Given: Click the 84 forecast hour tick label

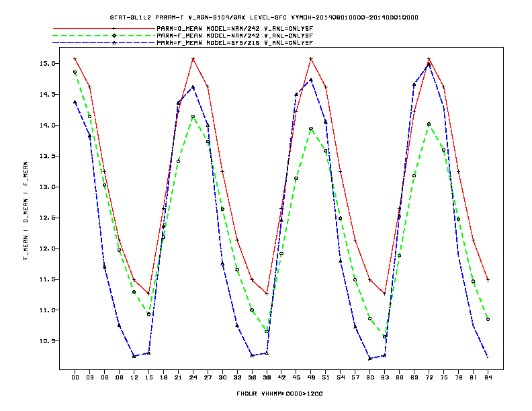Looking at the screenshot, I should [488, 377].
